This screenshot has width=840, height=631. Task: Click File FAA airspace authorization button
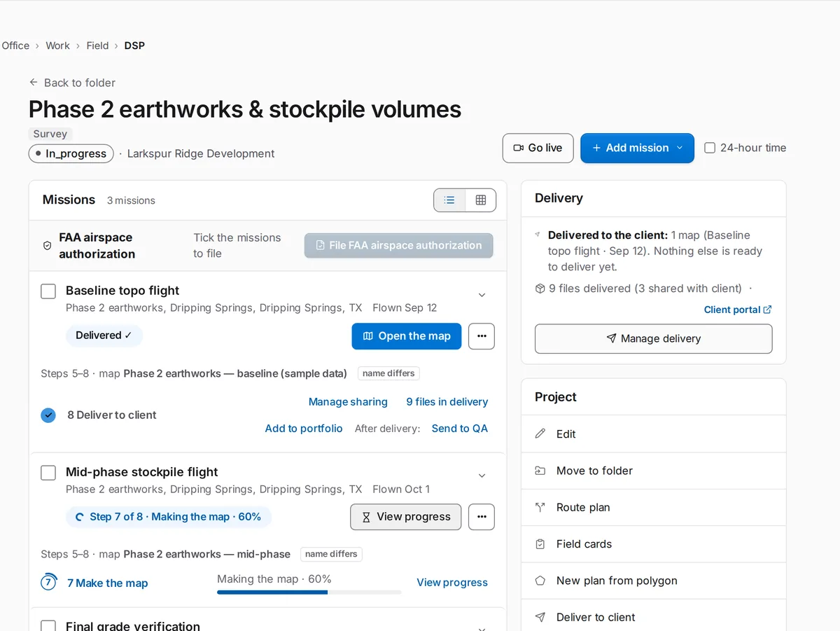[x=398, y=246]
